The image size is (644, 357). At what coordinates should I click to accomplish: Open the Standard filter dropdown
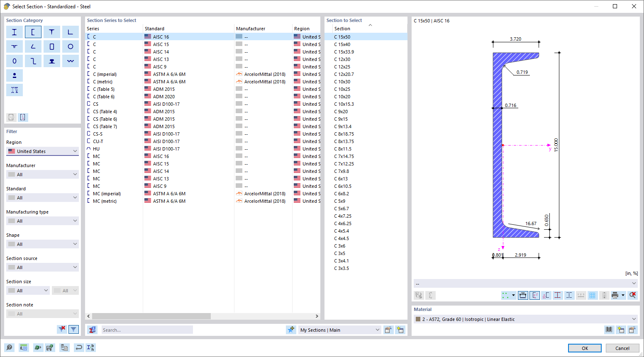pyautogui.click(x=42, y=198)
